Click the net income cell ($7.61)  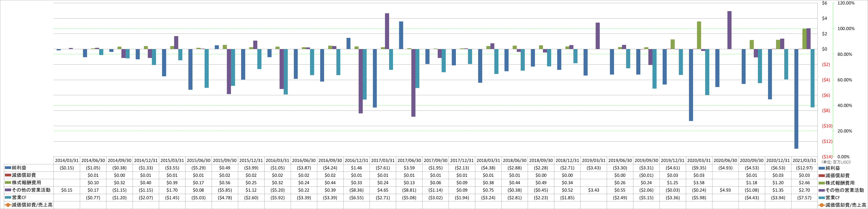pyautogui.click(x=383, y=168)
